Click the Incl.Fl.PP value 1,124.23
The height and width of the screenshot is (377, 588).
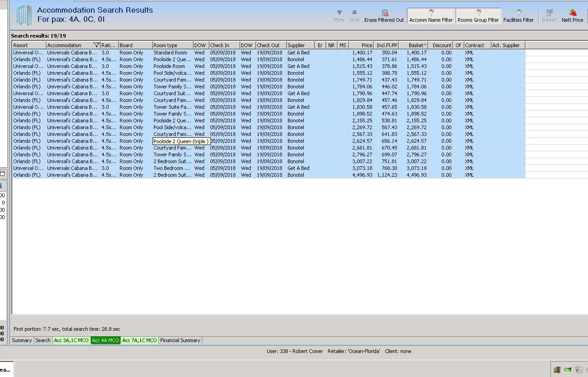click(x=387, y=175)
